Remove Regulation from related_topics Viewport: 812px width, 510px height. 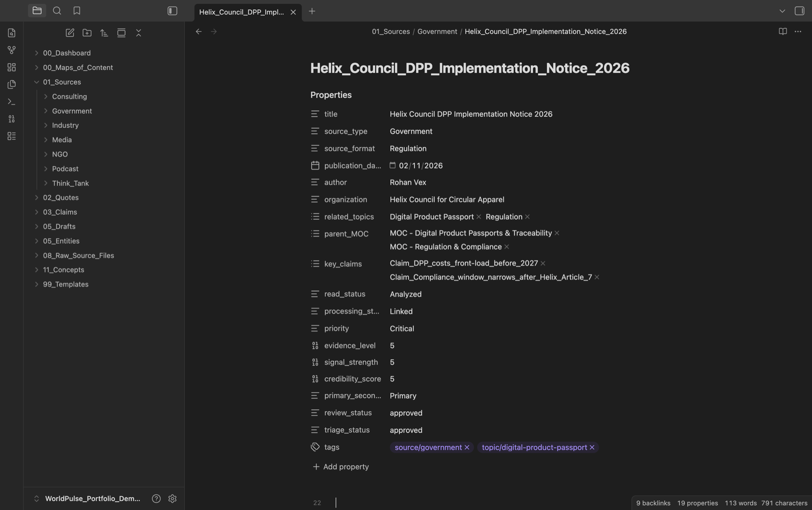(x=527, y=217)
